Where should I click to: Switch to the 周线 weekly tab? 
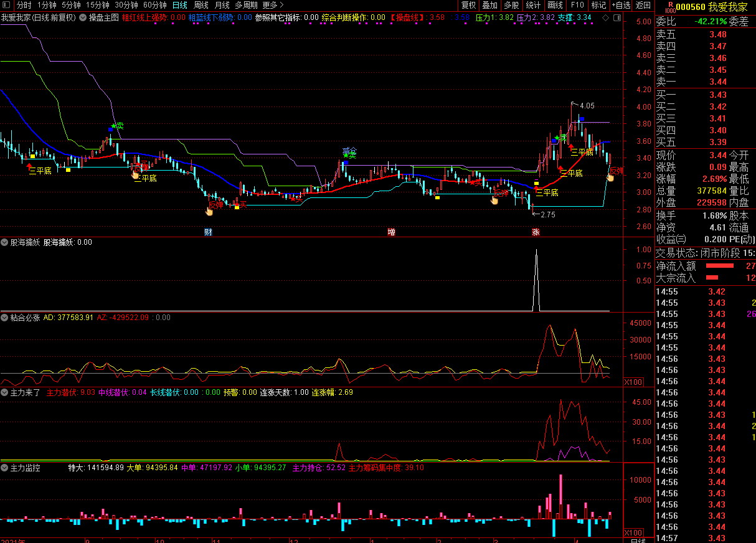pos(201,5)
